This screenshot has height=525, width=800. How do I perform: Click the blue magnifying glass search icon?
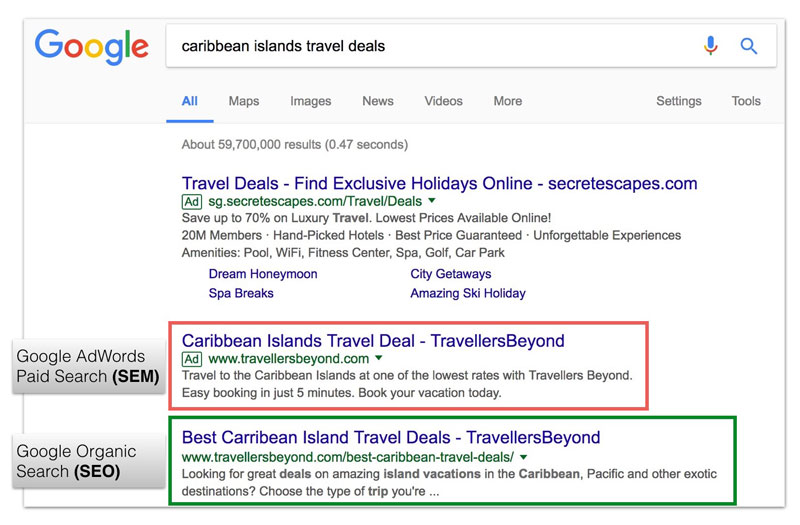click(x=748, y=46)
